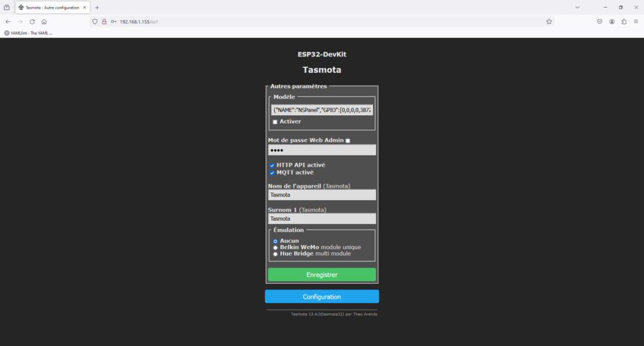Select Belkin WeMo emulation option

click(x=275, y=247)
